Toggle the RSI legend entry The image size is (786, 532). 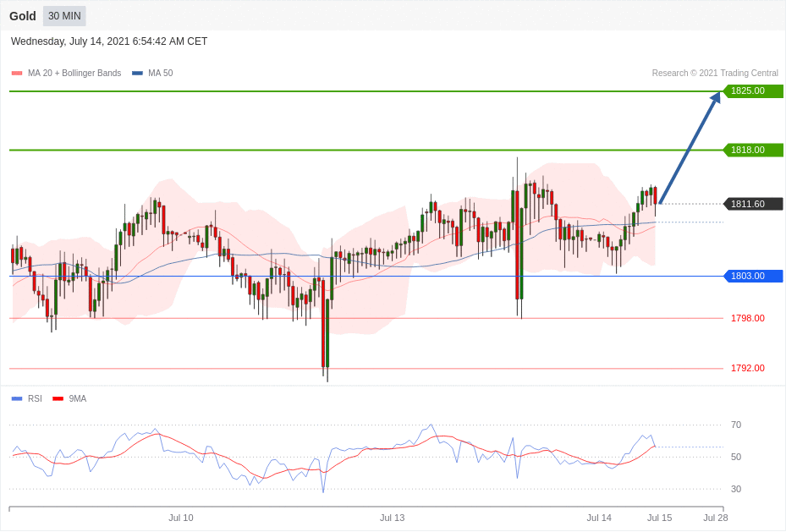click(34, 398)
